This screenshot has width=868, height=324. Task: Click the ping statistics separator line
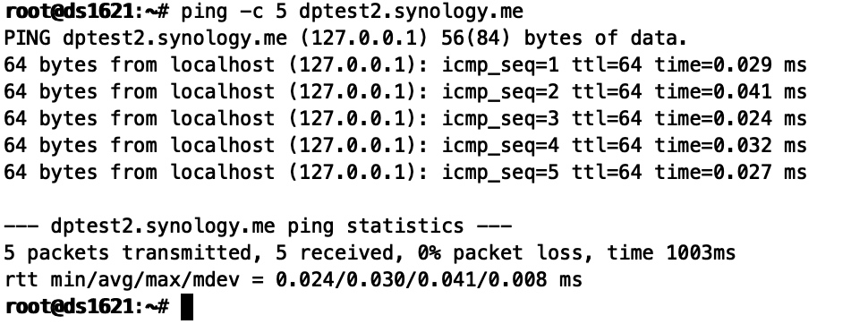[258, 226]
